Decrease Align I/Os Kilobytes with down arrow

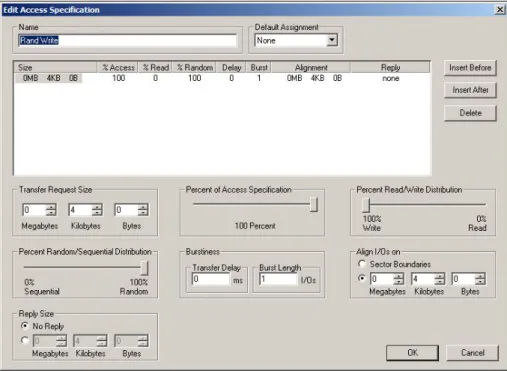point(440,282)
